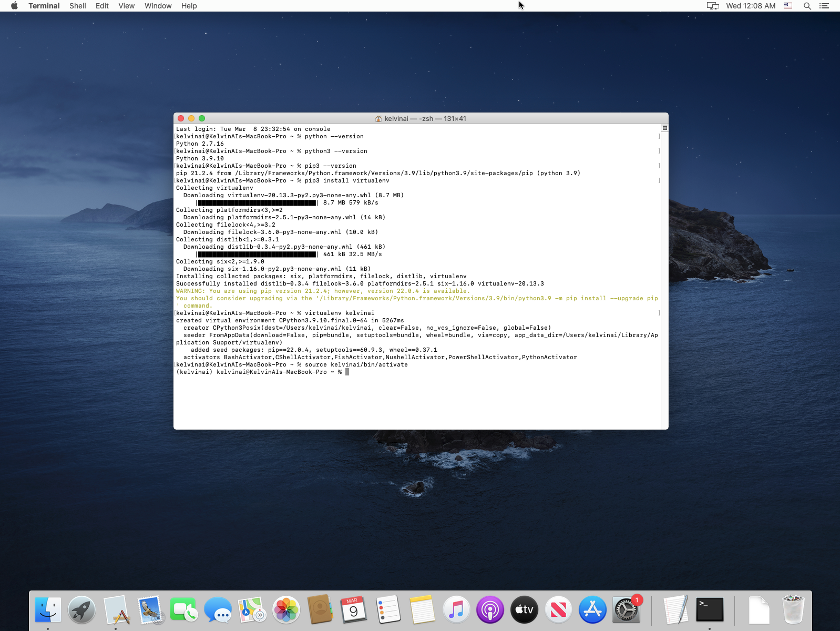
Task: Open System Preferences with update badge
Action: 626,610
